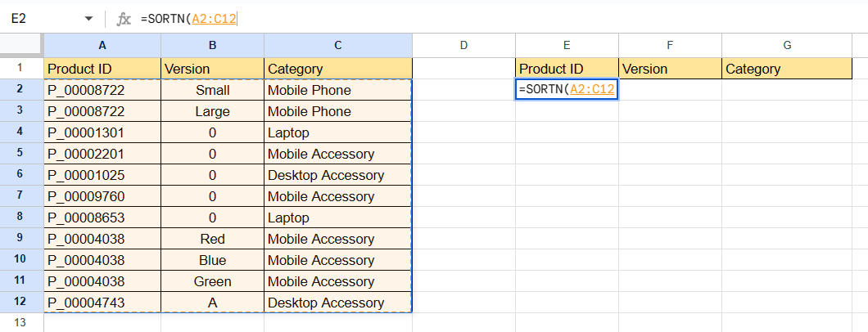Click the fx function icon
The height and width of the screenshot is (332, 868).
[124, 18]
